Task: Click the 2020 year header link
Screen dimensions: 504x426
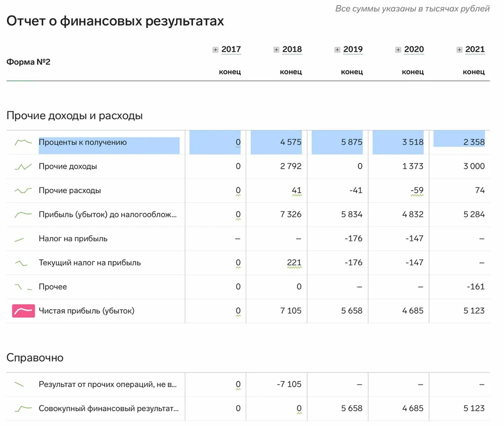Action: [414, 50]
